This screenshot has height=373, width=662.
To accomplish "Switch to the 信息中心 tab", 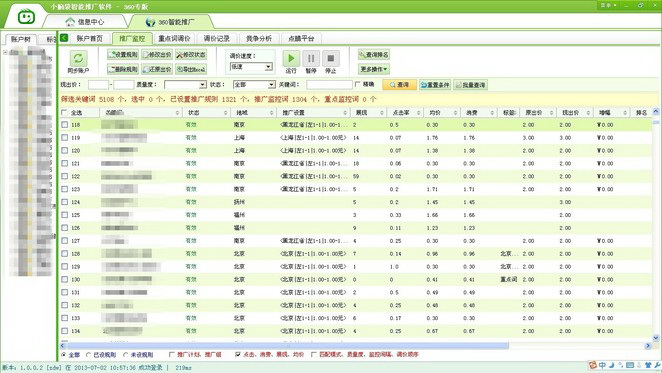I will click(x=84, y=22).
